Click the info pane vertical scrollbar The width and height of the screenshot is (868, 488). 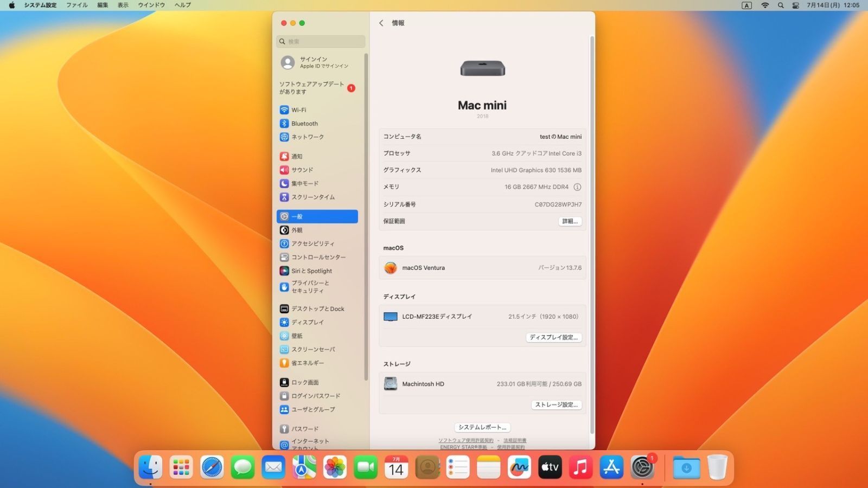tap(592, 234)
